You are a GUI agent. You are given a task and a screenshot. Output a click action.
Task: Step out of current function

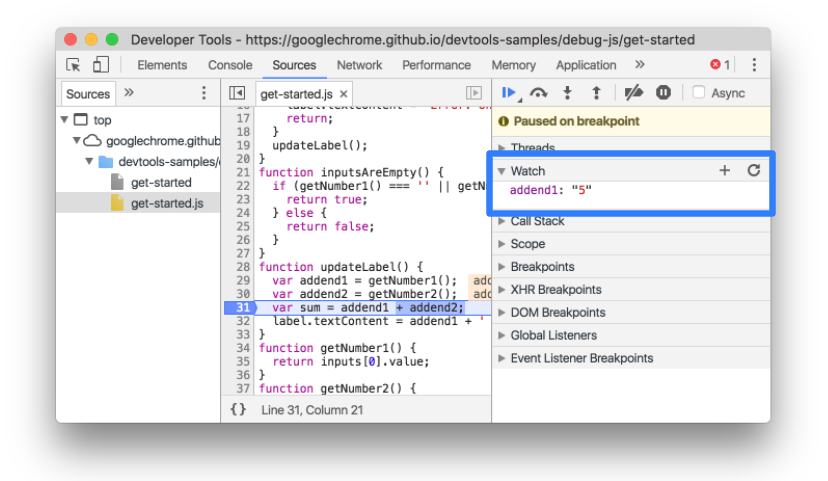(x=596, y=93)
